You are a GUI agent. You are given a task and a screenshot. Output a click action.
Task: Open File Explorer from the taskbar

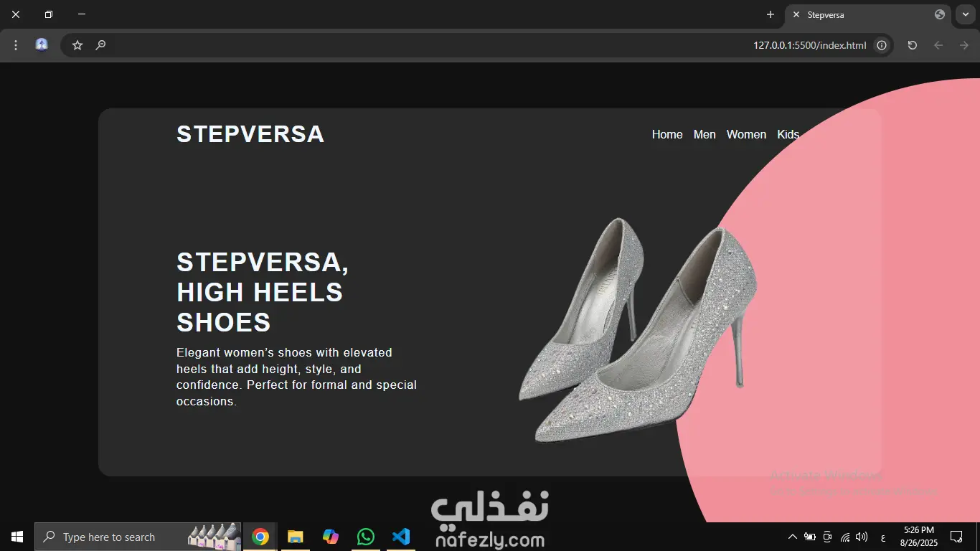[296, 537]
